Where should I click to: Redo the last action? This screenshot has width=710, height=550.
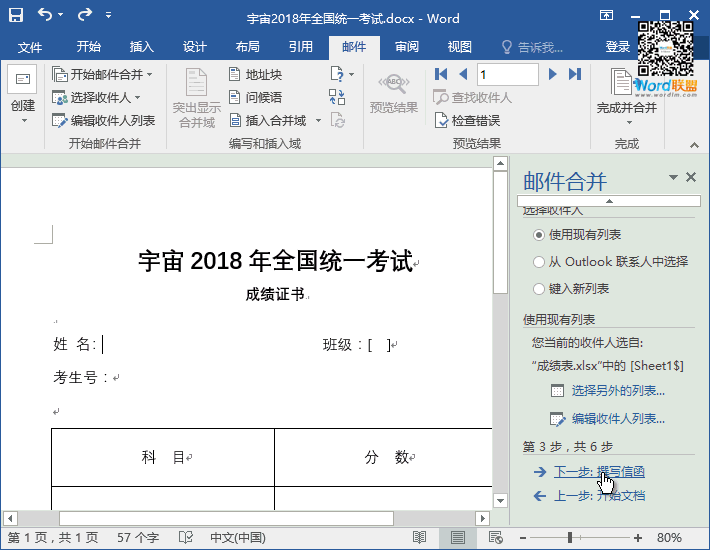click(84, 15)
